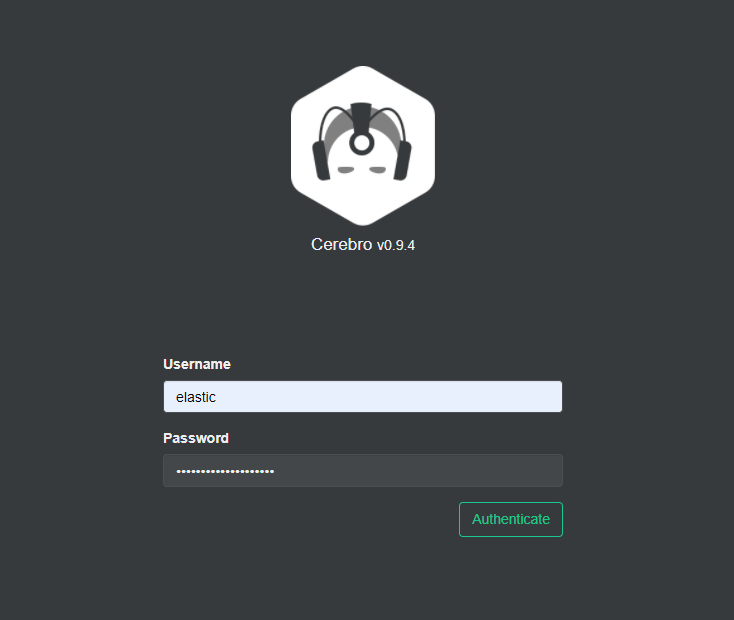Screen dimensions: 734x620
Task: Click the Cerebro title text
Action: [x=341, y=244]
